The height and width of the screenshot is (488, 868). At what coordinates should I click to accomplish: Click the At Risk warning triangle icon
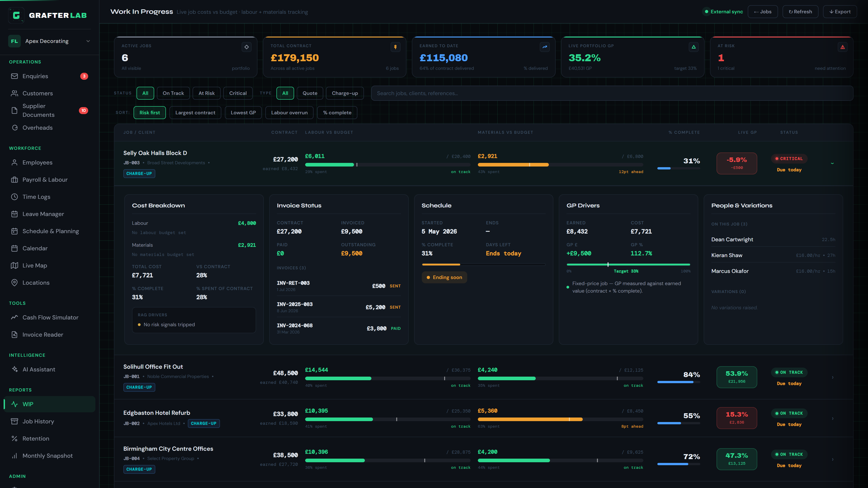pyautogui.click(x=842, y=47)
